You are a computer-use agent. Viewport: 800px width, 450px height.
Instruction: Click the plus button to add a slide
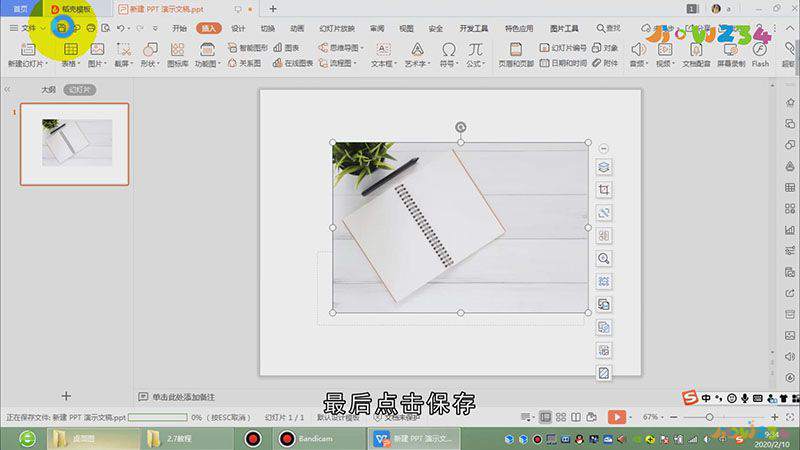(x=66, y=396)
